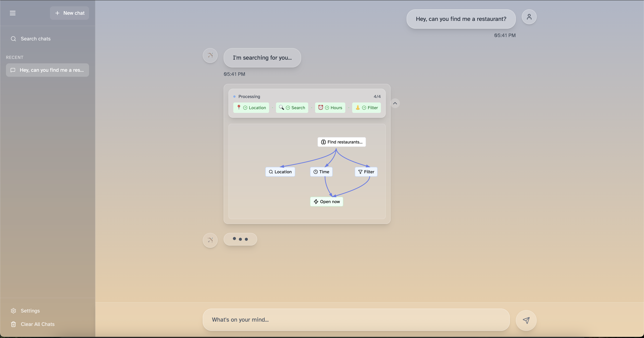Click the message input field
The height and width of the screenshot is (338, 644).
click(356, 320)
